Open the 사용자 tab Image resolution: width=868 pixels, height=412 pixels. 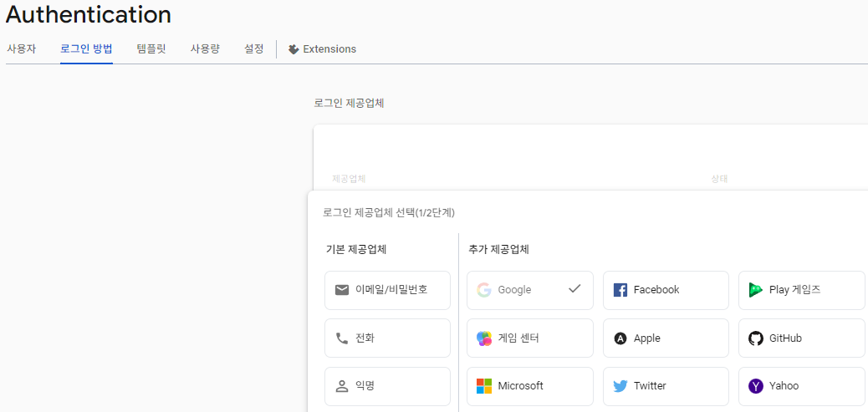[x=21, y=48]
